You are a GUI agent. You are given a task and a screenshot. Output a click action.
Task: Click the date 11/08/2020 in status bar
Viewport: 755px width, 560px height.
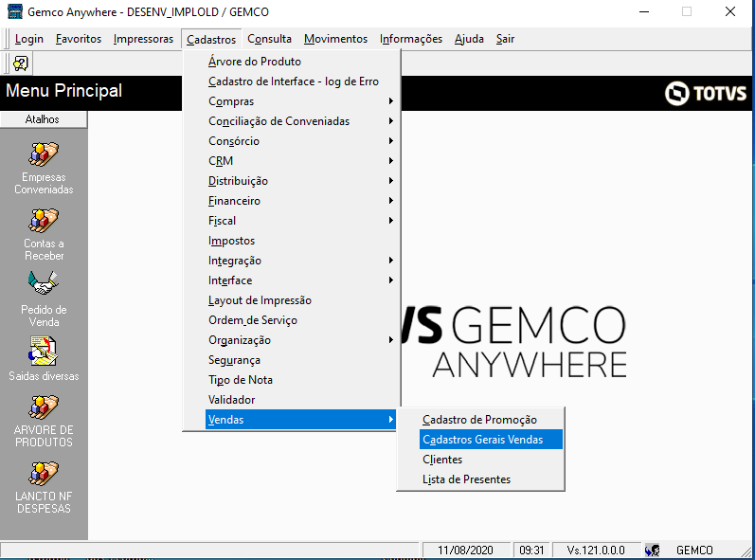(465, 550)
